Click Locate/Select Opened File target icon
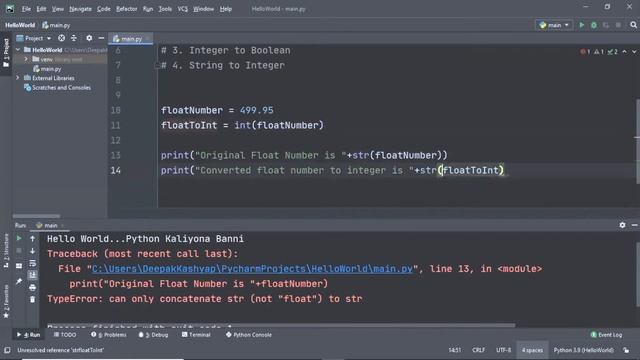 click(61, 38)
